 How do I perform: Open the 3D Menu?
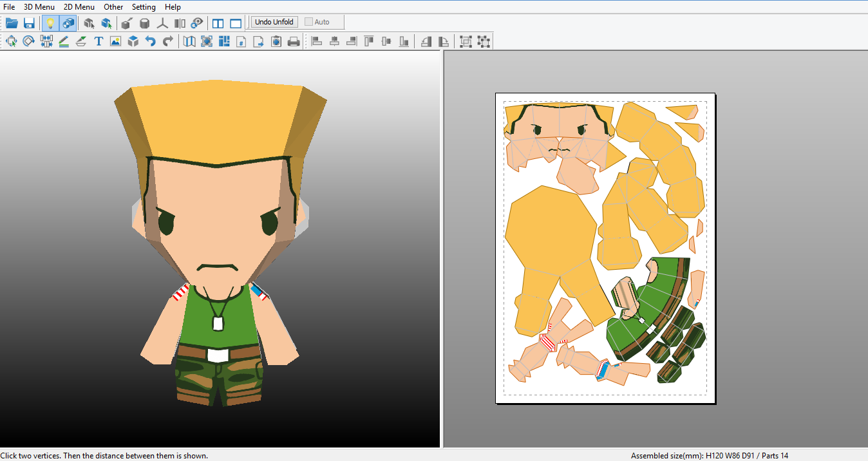tap(39, 7)
